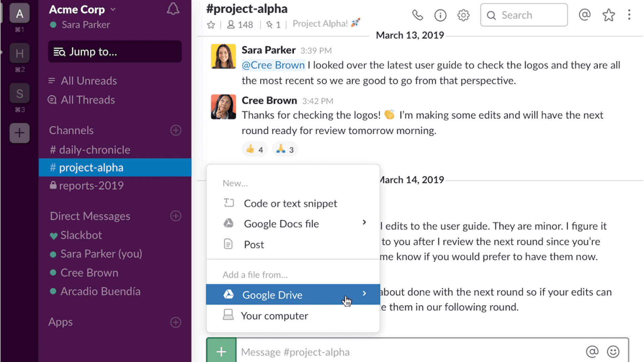Screen dimensions: 644x362
Task: Toggle the thumbs up reaction
Action: coord(255,149)
